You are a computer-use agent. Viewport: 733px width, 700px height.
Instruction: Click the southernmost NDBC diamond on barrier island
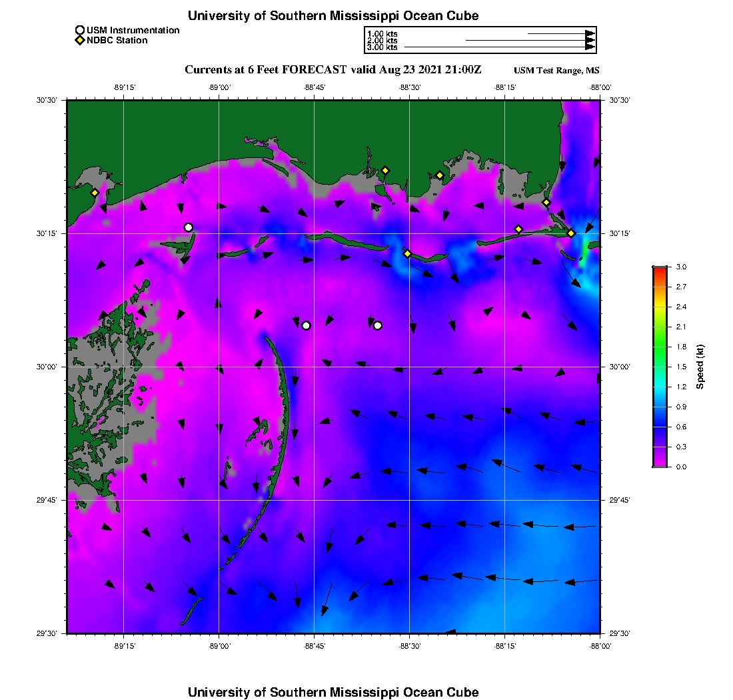tap(407, 253)
